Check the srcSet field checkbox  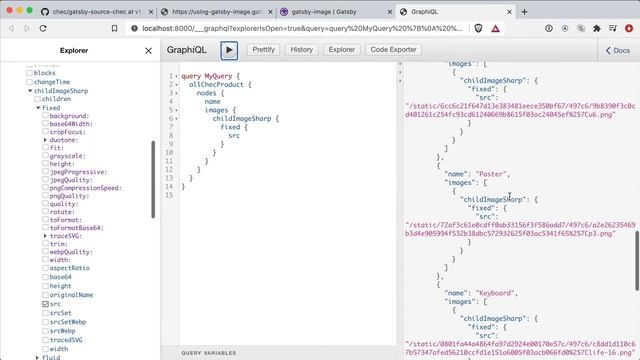(x=45, y=313)
